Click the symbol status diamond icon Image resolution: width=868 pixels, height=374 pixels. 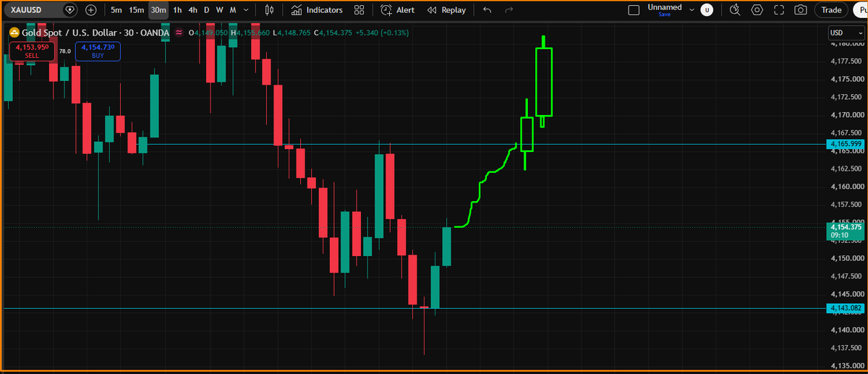[x=69, y=10]
